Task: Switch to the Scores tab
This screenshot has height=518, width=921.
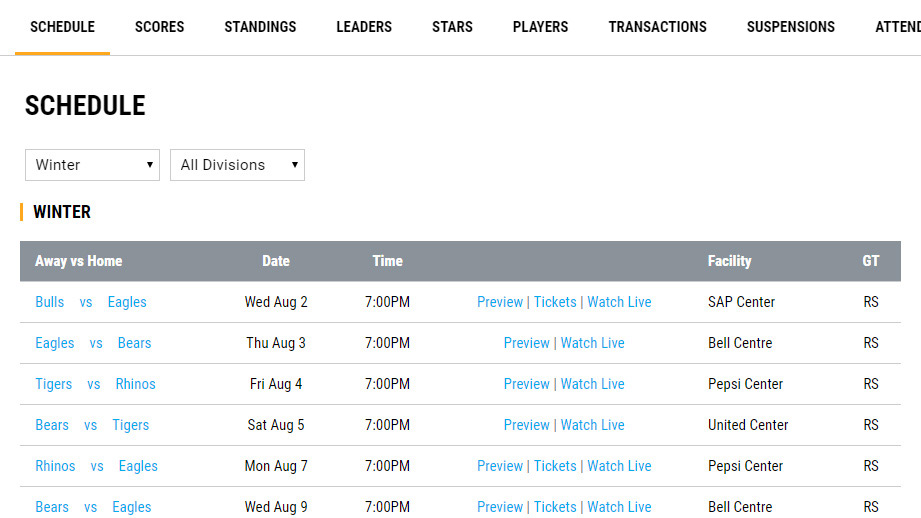Action: click(x=160, y=27)
